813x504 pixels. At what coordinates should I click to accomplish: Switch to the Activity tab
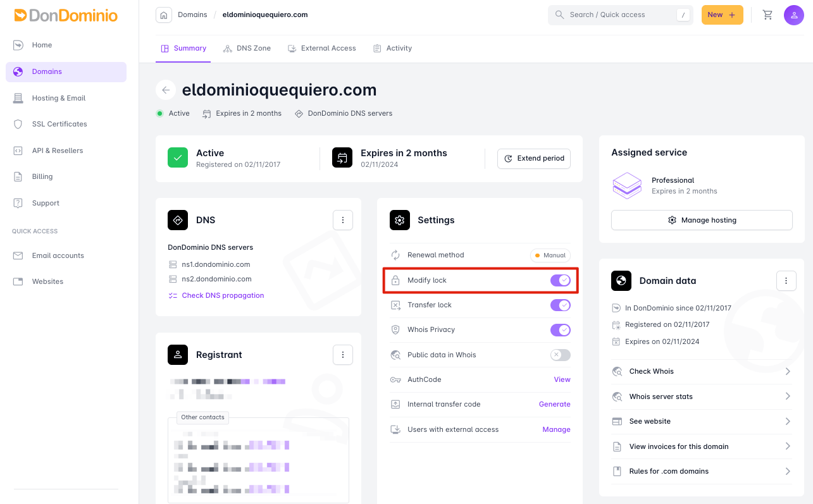pos(392,48)
